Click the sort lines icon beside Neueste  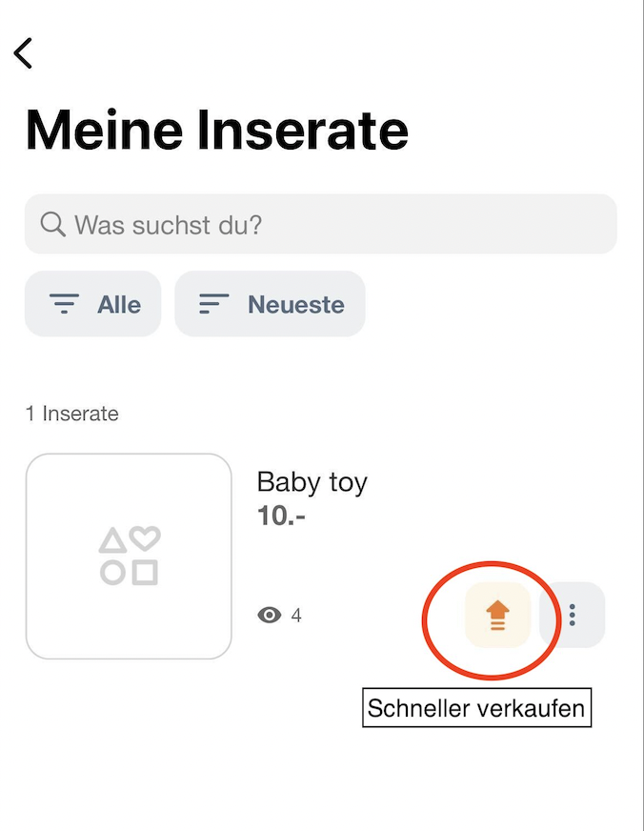(213, 304)
